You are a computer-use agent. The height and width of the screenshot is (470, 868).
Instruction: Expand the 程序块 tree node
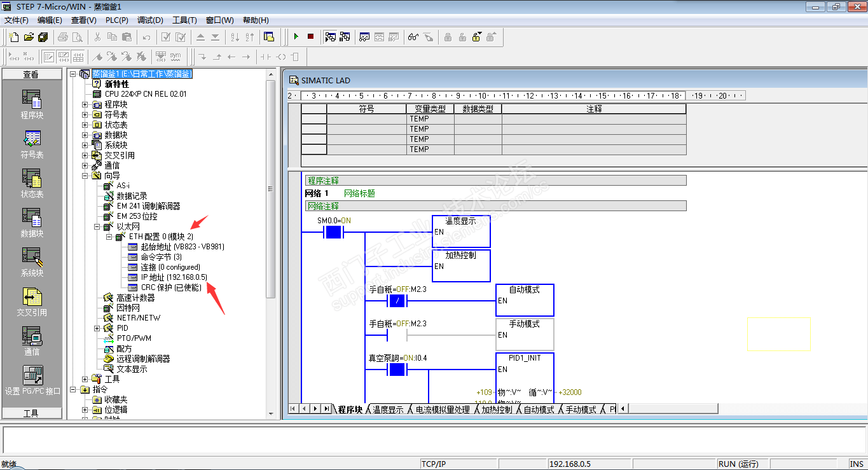point(85,104)
